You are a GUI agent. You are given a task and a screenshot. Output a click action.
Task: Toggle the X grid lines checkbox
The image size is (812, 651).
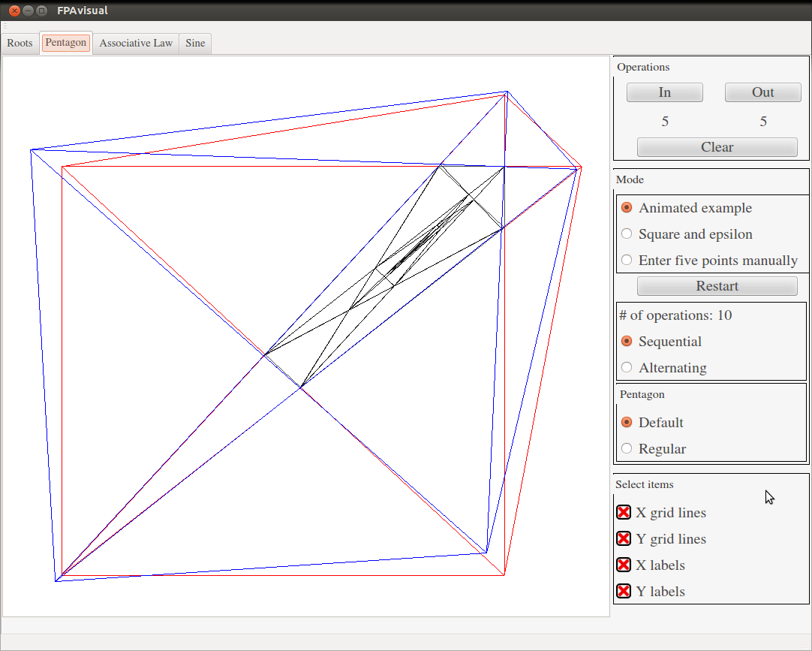624,513
